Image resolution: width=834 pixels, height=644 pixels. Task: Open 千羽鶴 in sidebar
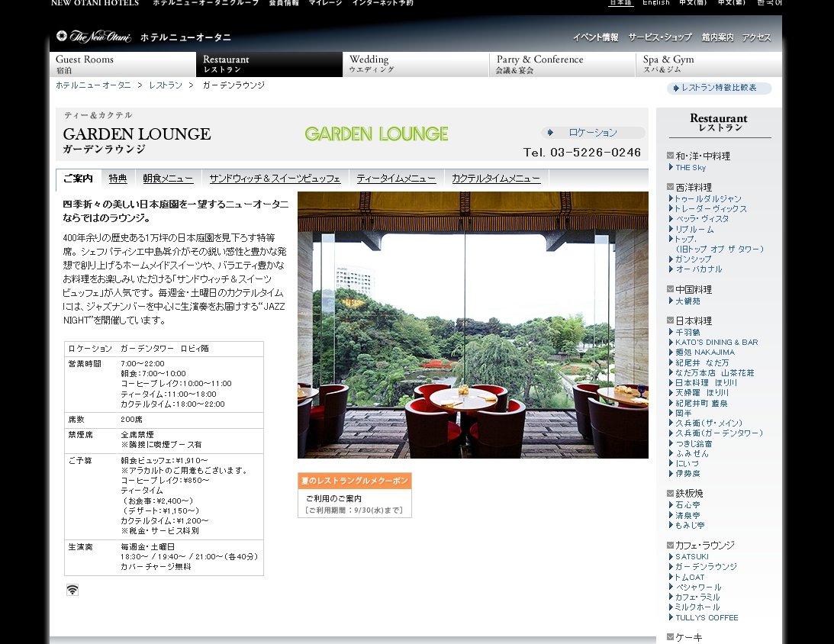pos(687,333)
